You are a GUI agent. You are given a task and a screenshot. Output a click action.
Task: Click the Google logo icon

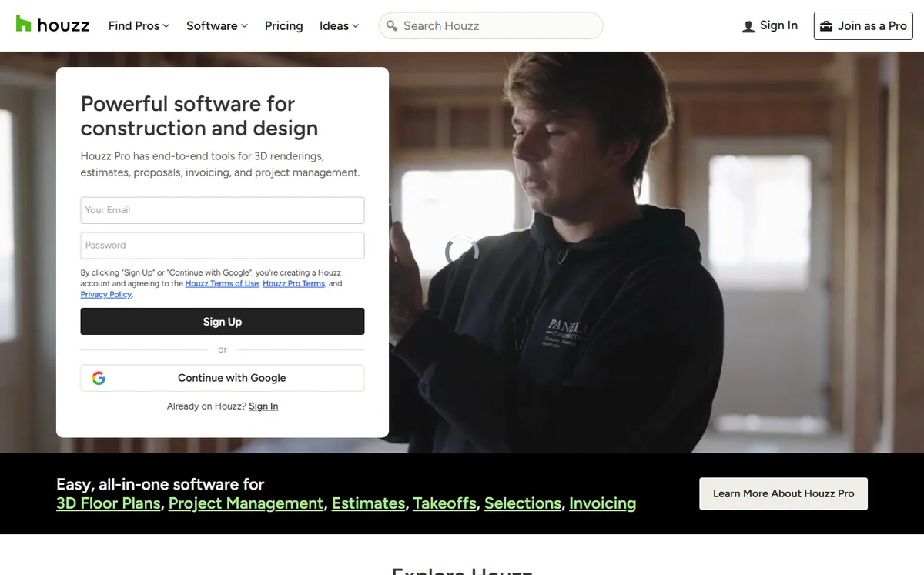click(x=99, y=378)
